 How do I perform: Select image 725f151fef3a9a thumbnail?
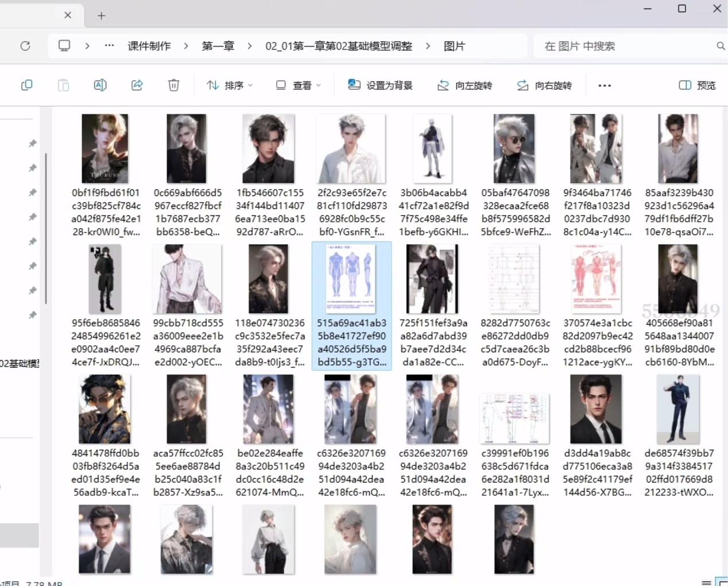[x=433, y=279]
